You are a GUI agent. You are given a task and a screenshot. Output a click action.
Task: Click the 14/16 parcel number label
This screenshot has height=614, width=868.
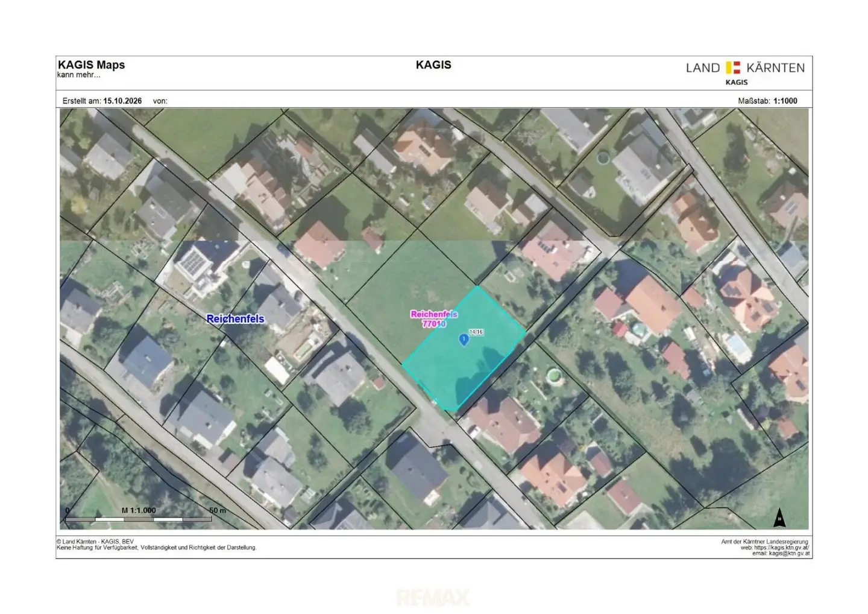tap(476, 332)
